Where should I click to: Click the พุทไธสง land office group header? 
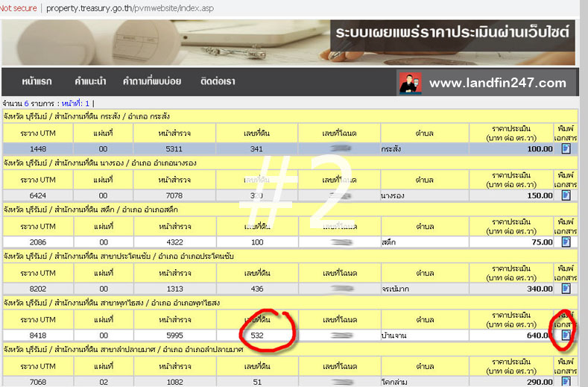pyautogui.click(x=290, y=303)
